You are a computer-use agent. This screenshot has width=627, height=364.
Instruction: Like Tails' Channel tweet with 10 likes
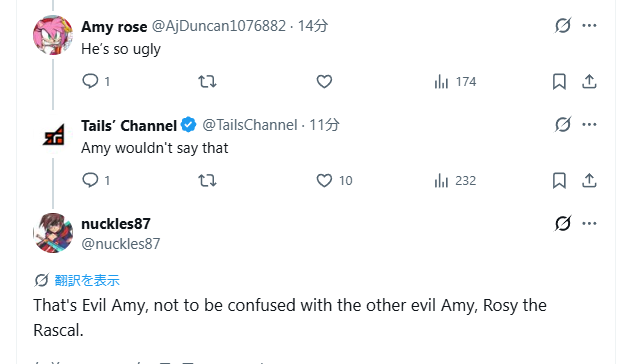[x=334, y=180]
